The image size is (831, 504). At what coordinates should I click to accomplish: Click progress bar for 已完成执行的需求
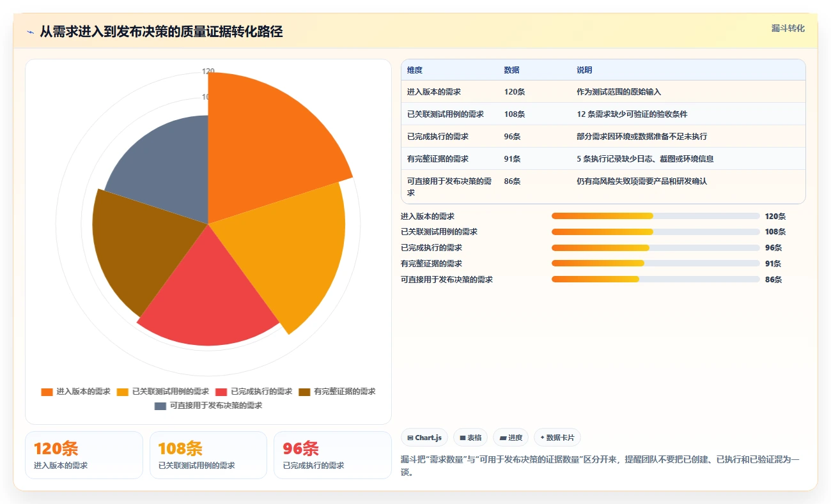[x=656, y=248]
